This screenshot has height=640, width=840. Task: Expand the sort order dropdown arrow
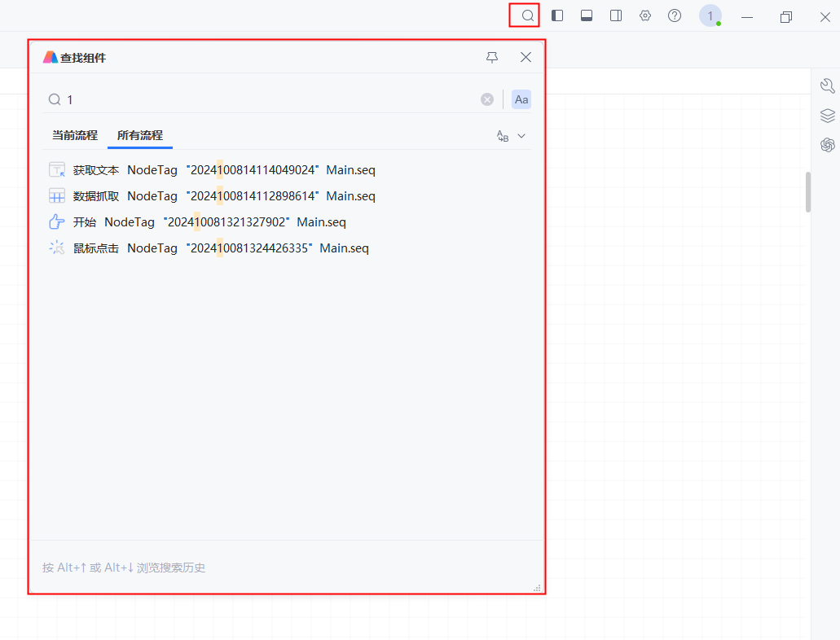point(521,136)
